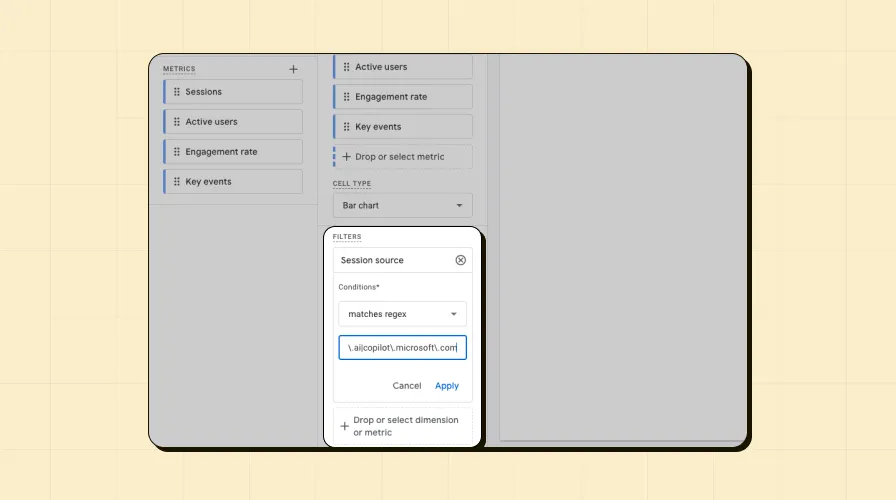Image resolution: width=896 pixels, height=500 pixels.
Task: Cancel the filter edit
Action: click(407, 386)
